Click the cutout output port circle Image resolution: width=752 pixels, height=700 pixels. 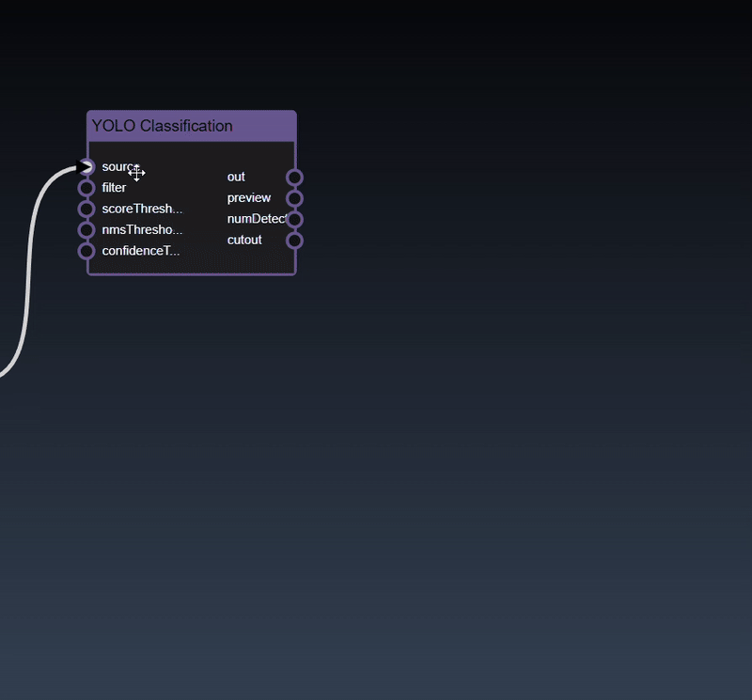coord(294,241)
